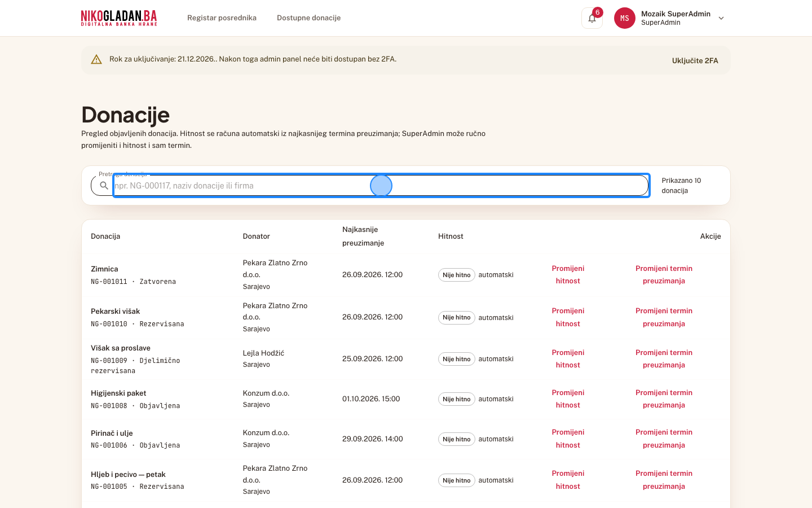Change pickup deadline for Pekarski višak

tap(664, 317)
